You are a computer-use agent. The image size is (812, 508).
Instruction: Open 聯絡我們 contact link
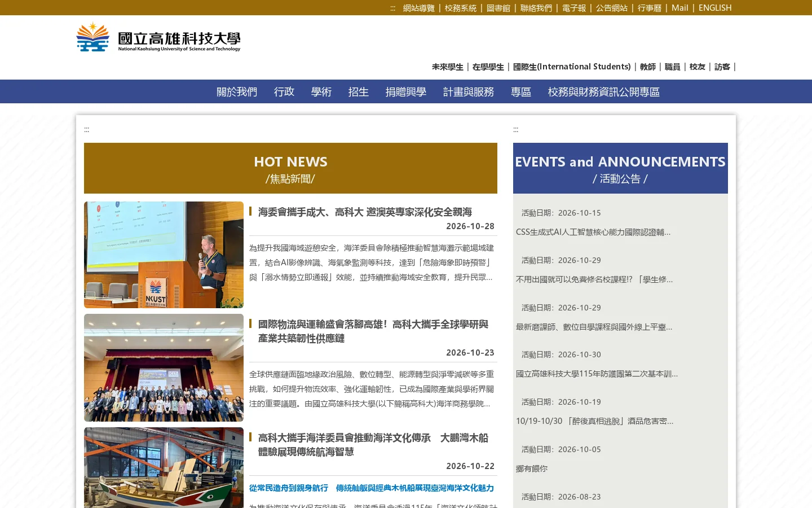click(536, 8)
